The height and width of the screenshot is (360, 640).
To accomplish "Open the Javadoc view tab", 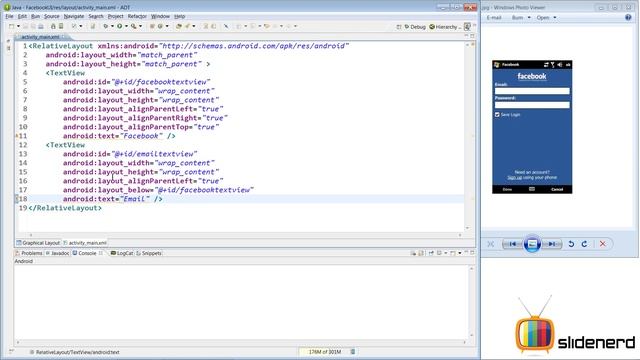I will pyautogui.click(x=58, y=253).
